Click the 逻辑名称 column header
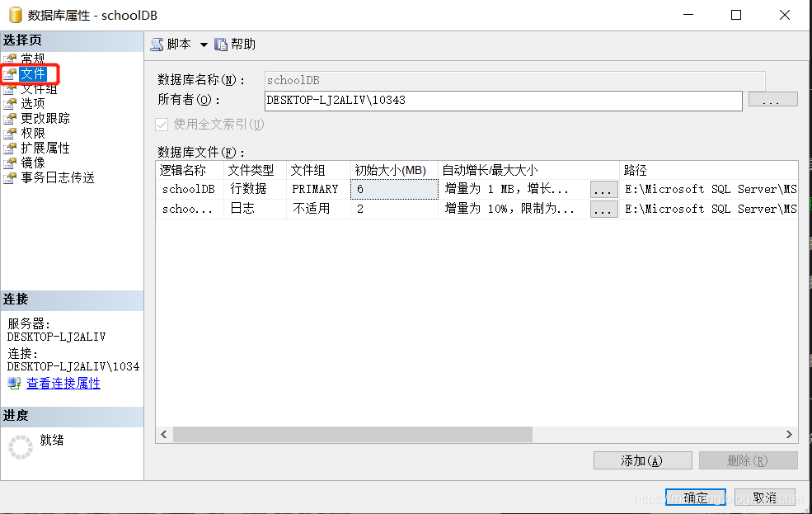 pyautogui.click(x=190, y=171)
